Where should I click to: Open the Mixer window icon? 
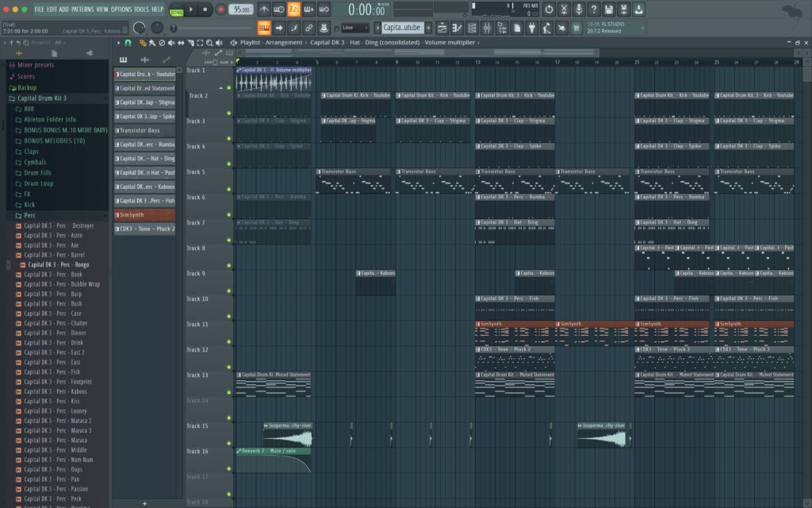pyautogui.click(x=487, y=28)
